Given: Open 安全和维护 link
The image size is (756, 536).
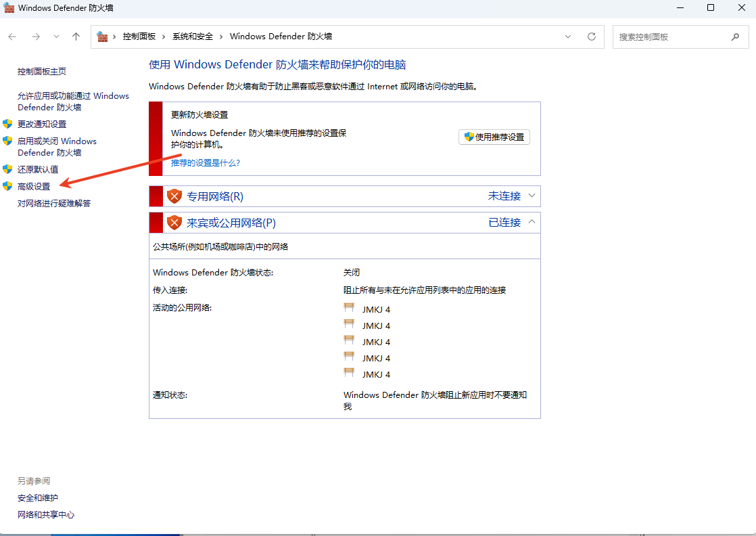Looking at the screenshot, I should click(38, 498).
